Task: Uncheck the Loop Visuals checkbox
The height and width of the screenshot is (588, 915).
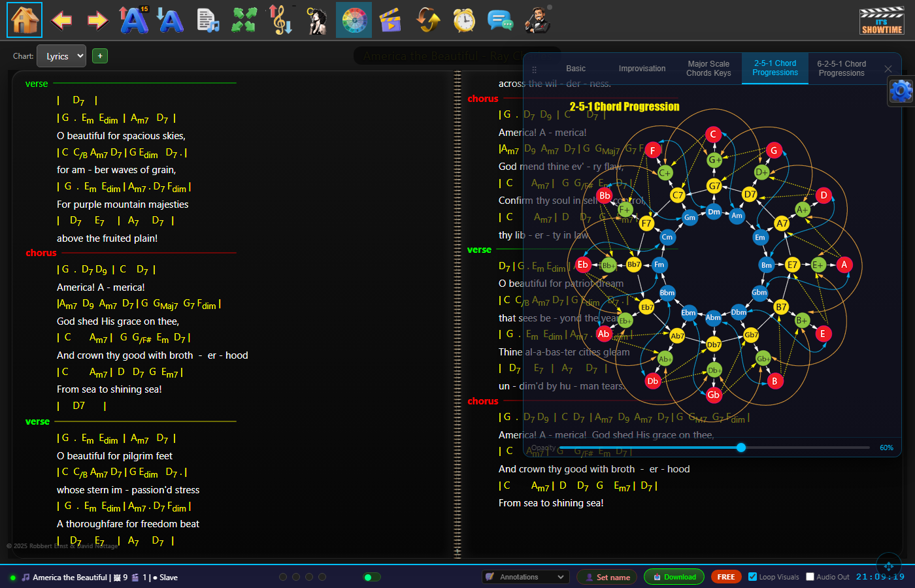Action: 752,577
